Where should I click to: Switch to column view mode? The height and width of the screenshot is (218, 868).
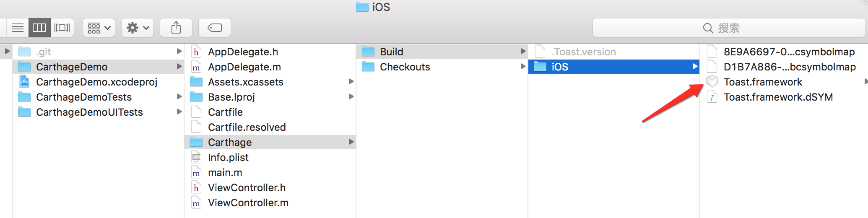click(39, 28)
